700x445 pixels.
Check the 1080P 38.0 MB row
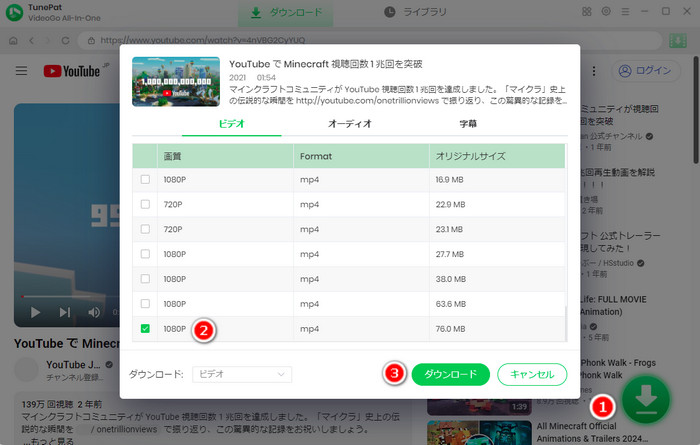point(145,279)
